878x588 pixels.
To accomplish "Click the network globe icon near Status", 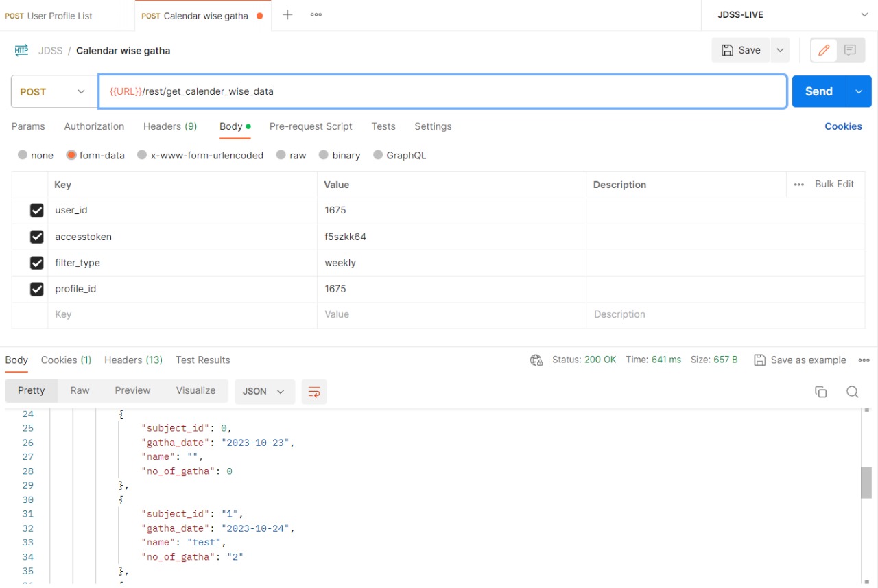I will (x=536, y=360).
